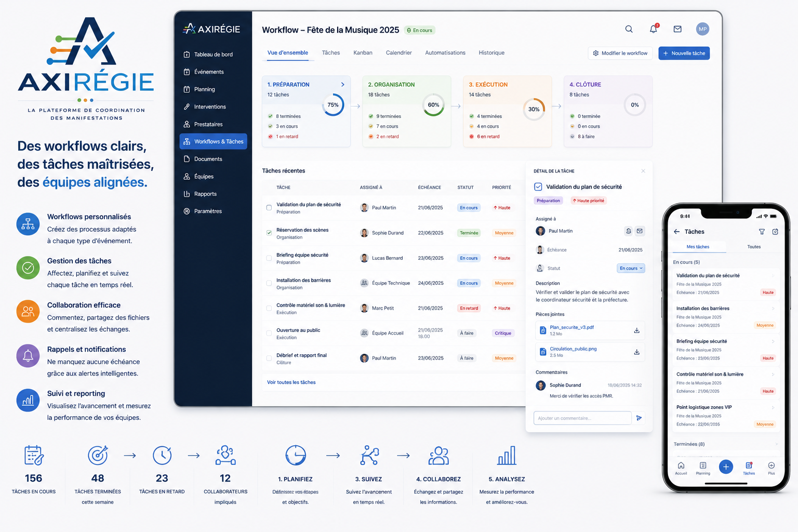
Task: Click the 75% progress ring of Préparation
Action: 333,105
